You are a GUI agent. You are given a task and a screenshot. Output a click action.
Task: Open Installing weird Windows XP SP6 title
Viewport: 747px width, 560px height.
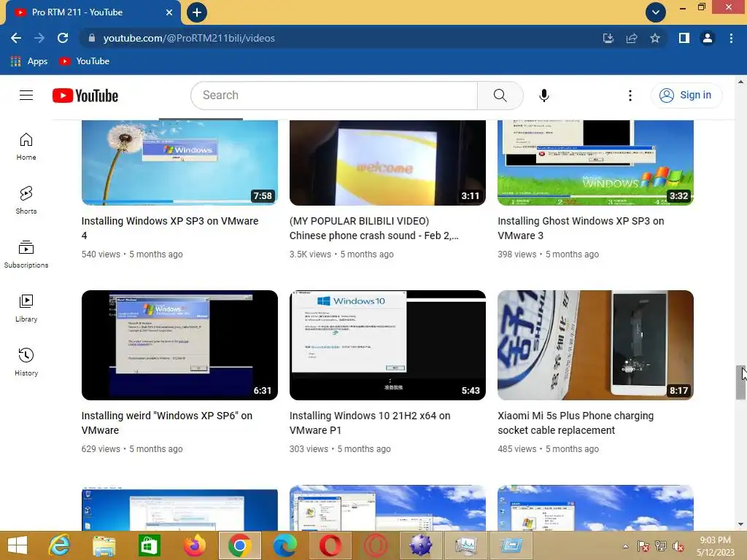167,423
